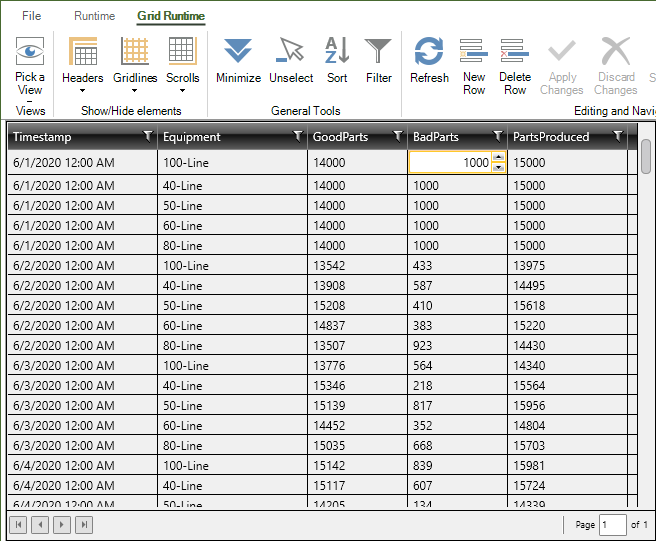
Task: Switch to the Runtime tab
Action: coord(95,16)
